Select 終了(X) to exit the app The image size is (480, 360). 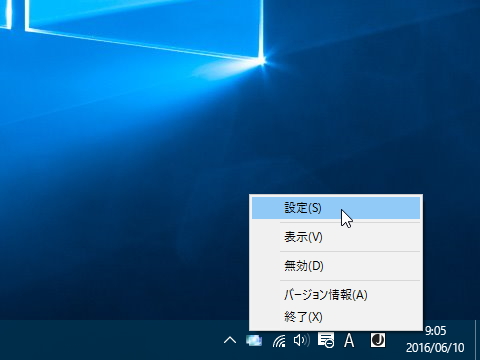point(336,317)
